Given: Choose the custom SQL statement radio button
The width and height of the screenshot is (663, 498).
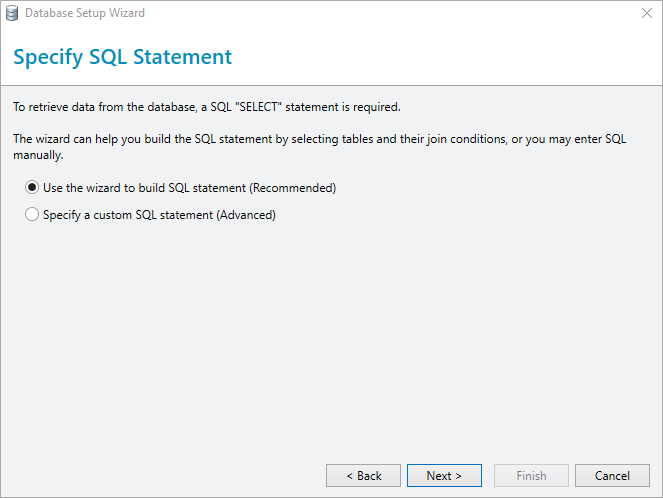Looking at the screenshot, I should (x=32, y=214).
